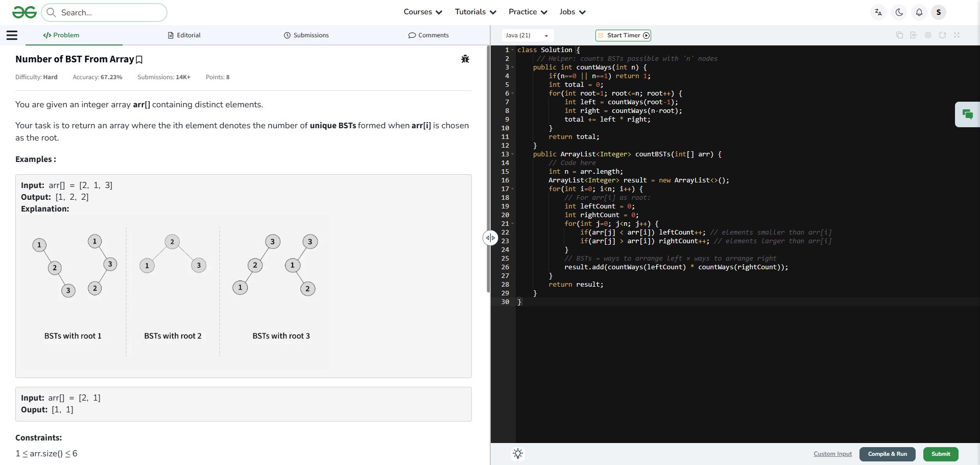Click the panel resize divider handle
Image resolution: width=980 pixels, height=465 pixels.
[x=490, y=238]
